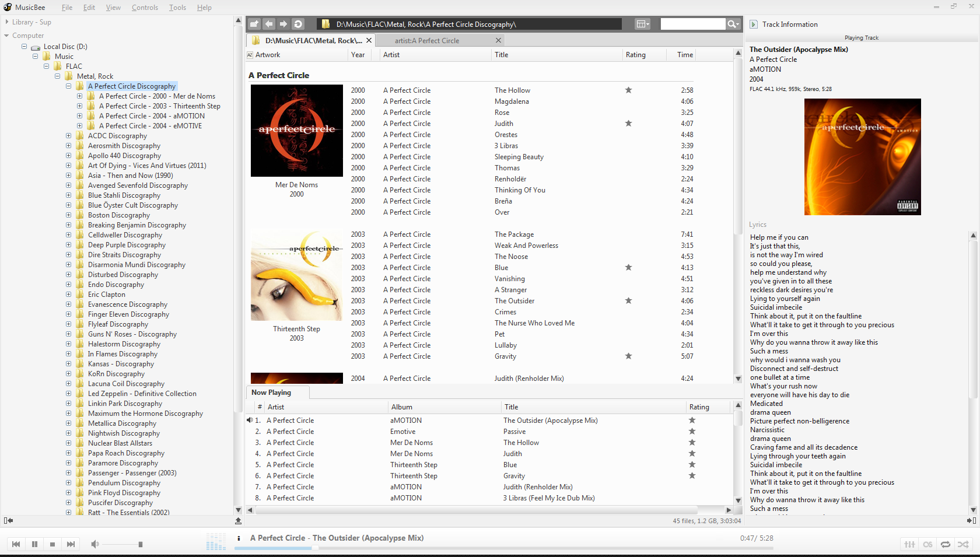The width and height of the screenshot is (980, 557).
Task: Open the Edit menu
Action: pyautogui.click(x=89, y=8)
